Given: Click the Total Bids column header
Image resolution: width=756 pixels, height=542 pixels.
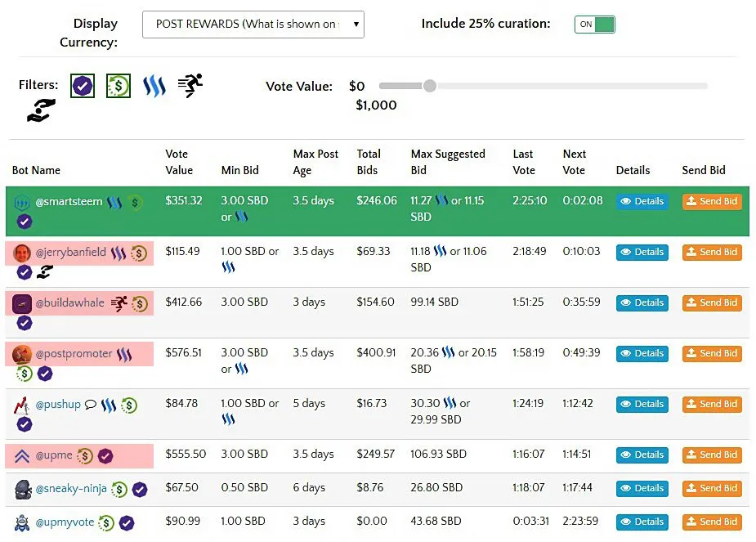Looking at the screenshot, I should pos(369,162).
